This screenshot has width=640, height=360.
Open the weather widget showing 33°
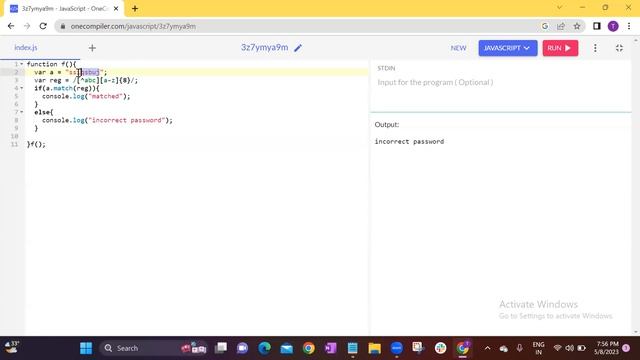pos(12,348)
